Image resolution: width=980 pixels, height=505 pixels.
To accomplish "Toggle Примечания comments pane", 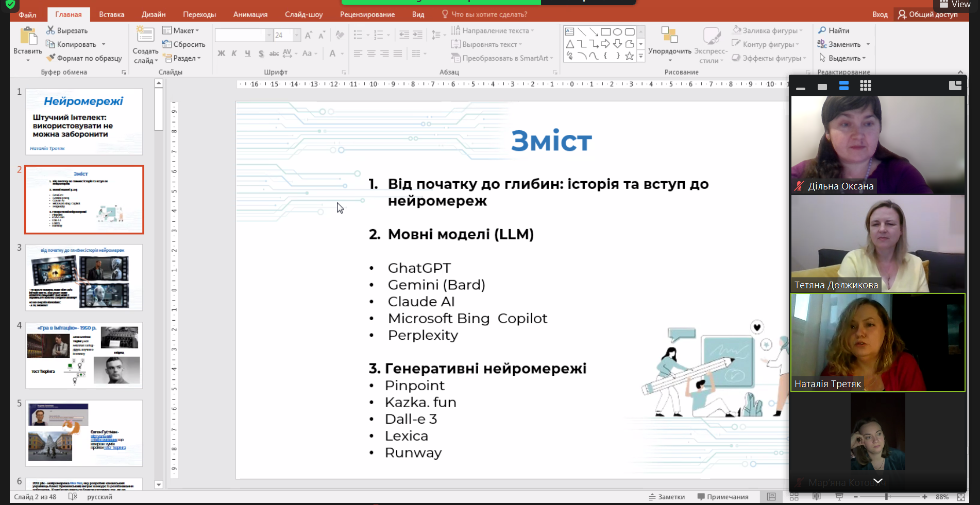I will (x=722, y=497).
